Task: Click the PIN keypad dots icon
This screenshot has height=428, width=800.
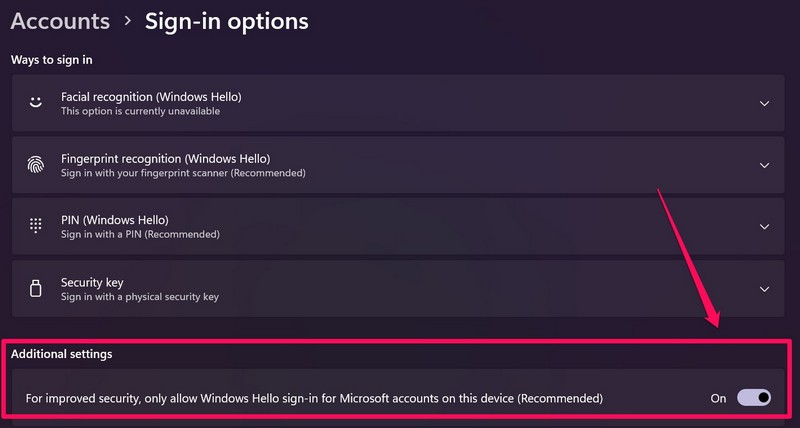Action: [36, 226]
